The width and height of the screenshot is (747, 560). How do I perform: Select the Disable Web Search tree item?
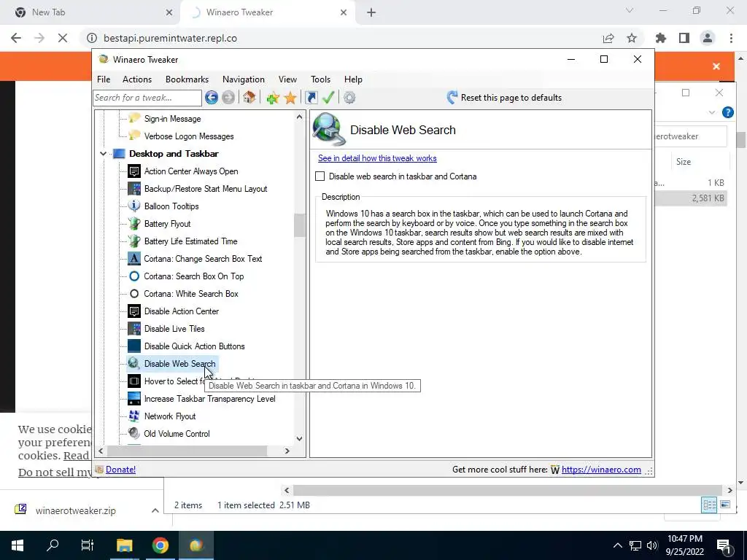(179, 364)
